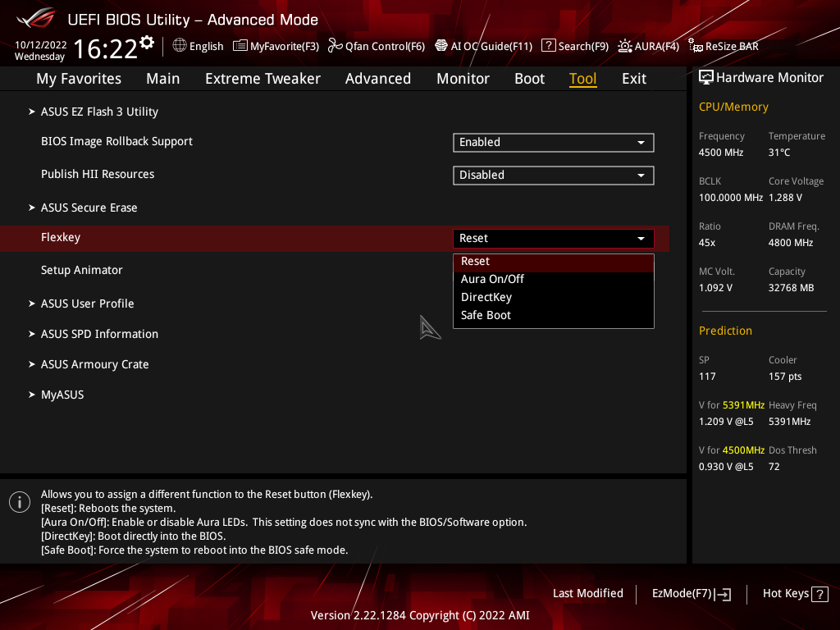Click the 16:22 clock display
Image resolution: width=840 pixels, height=630 pixels.
pos(106,48)
